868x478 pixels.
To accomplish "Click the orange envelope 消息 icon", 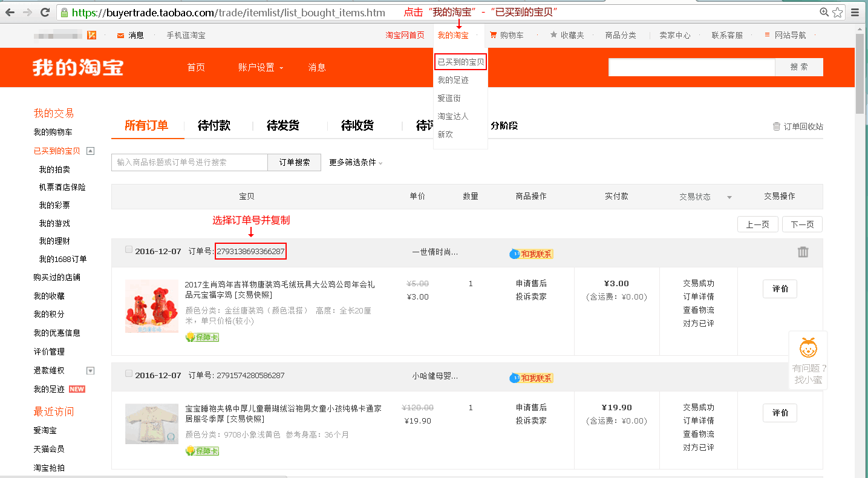I will click(120, 35).
